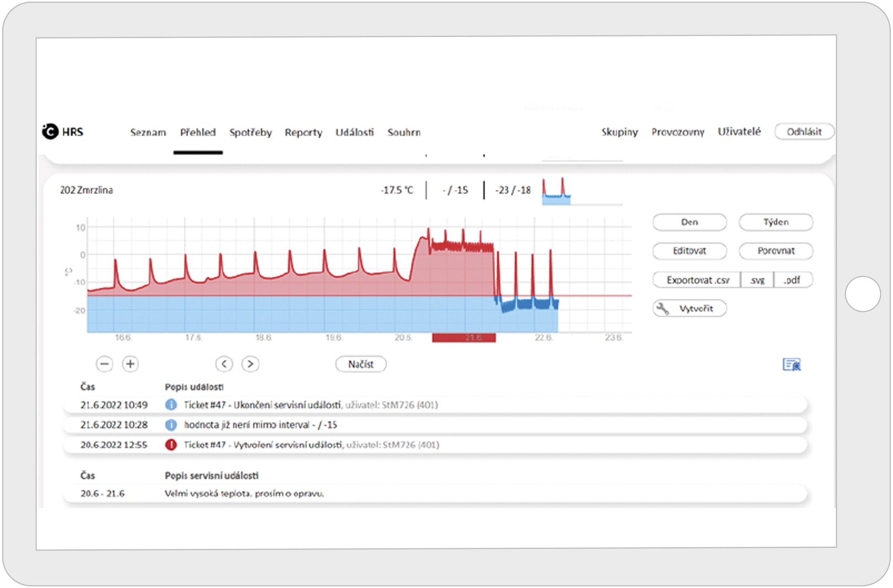Viewport: 893px width, 588px height.
Task: Show Týden view of chart
Action: point(776,222)
